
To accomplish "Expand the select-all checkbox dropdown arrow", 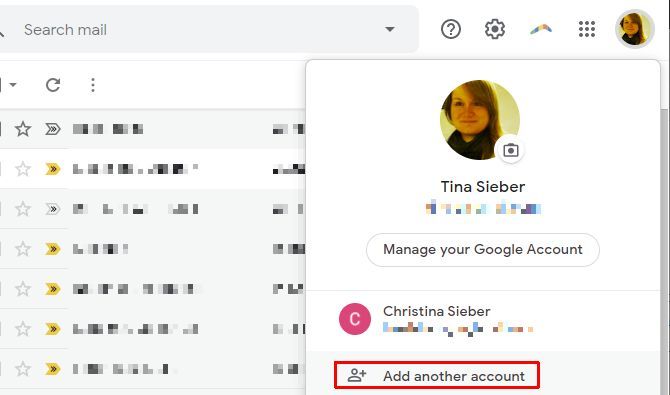I will (13, 85).
